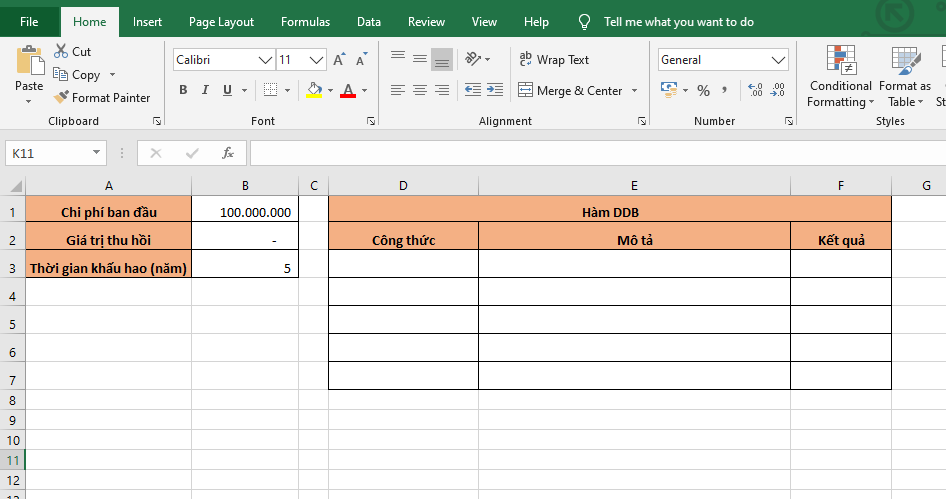Expand the General number format dropdown
This screenshot has height=499, width=946.
click(779, 60)
